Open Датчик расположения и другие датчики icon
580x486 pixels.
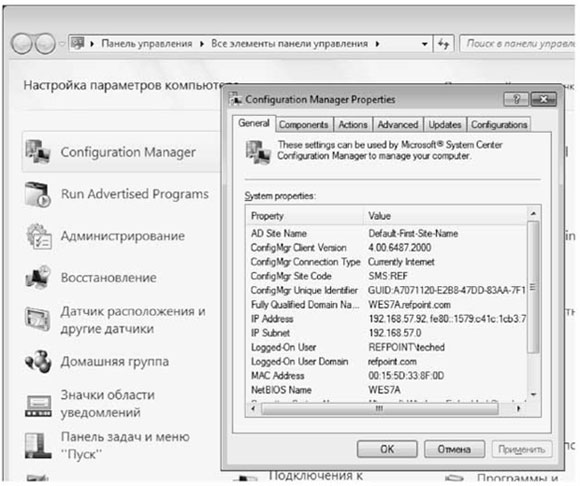coord(38,319)
